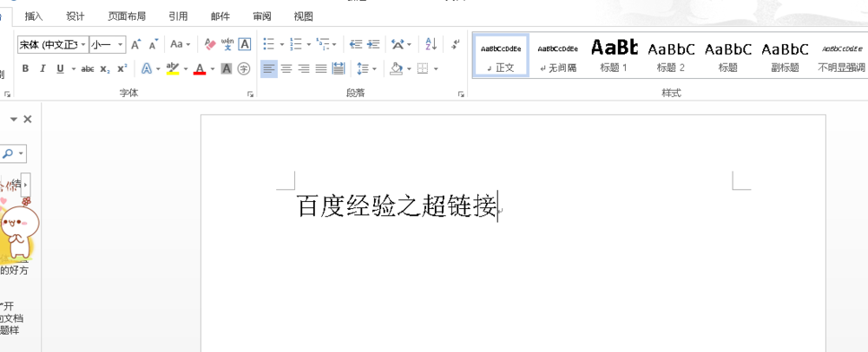The width and height of the screenshot is (868, 352).
Task: Insert multilevel list
Action: 323,44
